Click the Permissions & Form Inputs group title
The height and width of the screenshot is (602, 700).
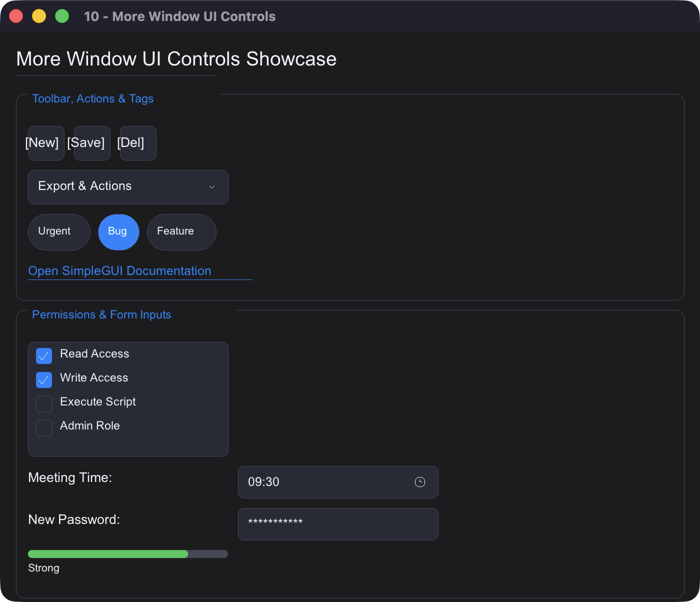click(x=101, y=314)
